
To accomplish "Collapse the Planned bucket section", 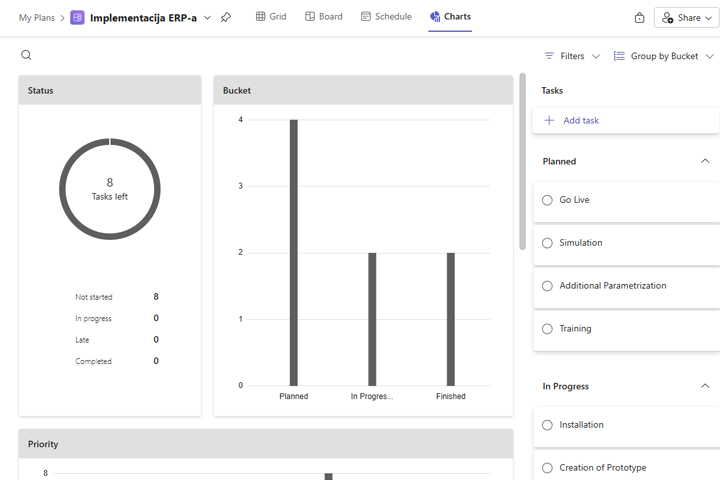I will point(705,161).
